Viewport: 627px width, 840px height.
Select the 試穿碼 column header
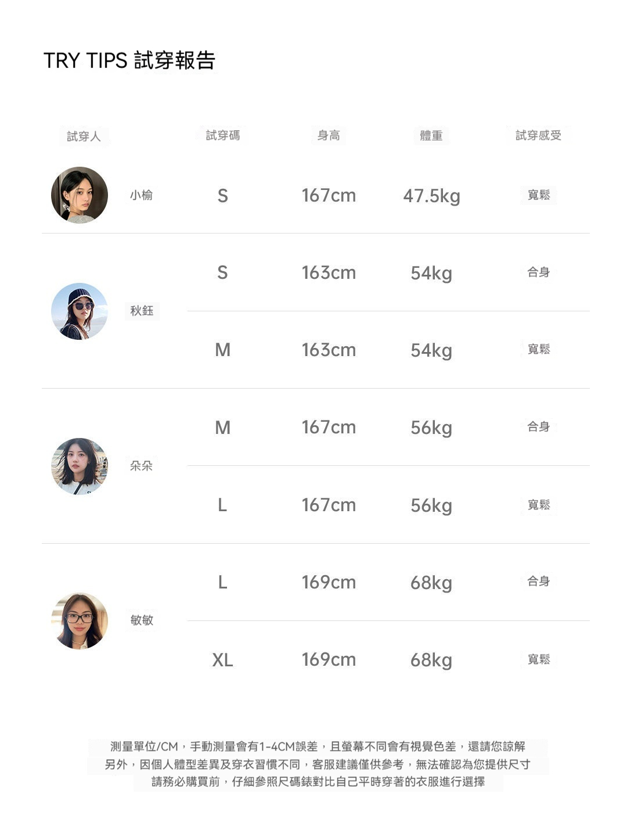pyautogui.click(x=222, y=135)
